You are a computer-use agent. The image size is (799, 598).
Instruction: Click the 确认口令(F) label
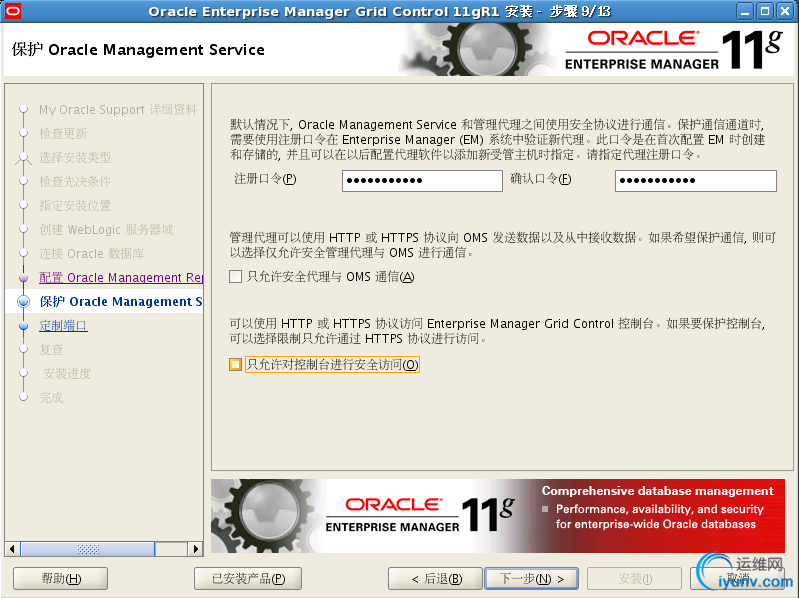[541, 179]
